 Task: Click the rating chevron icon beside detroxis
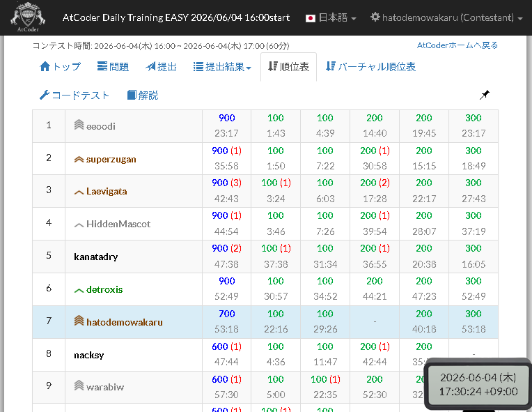(x=79, y=291)
